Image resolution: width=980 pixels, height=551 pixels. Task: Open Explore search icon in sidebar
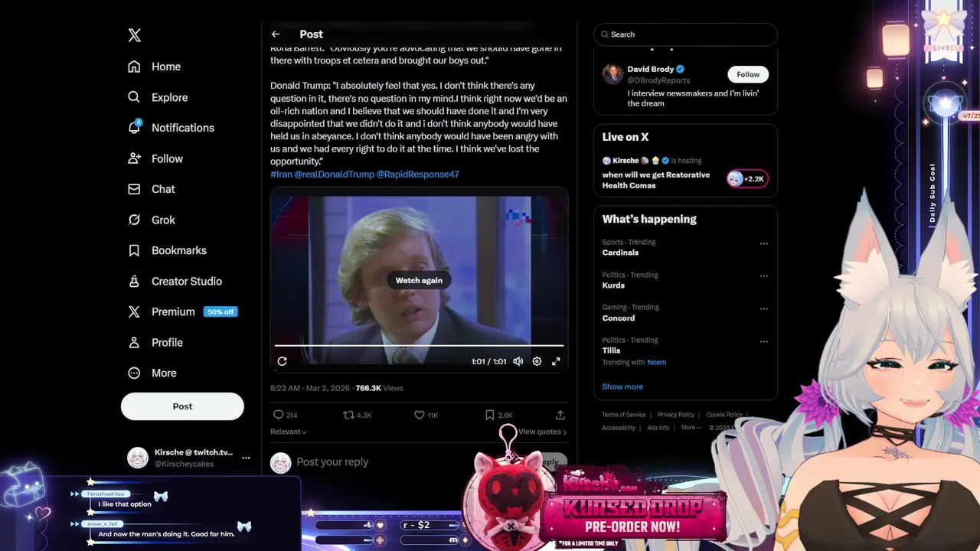(134, 97)
